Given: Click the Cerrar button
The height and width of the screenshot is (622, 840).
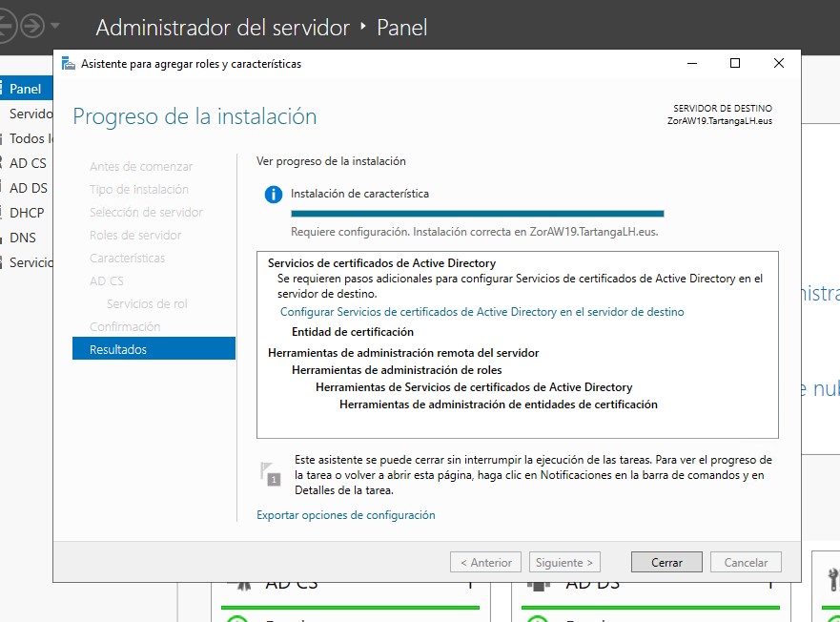Looking at the screenshot, I should pyautogui.click(x=666, y=563).
